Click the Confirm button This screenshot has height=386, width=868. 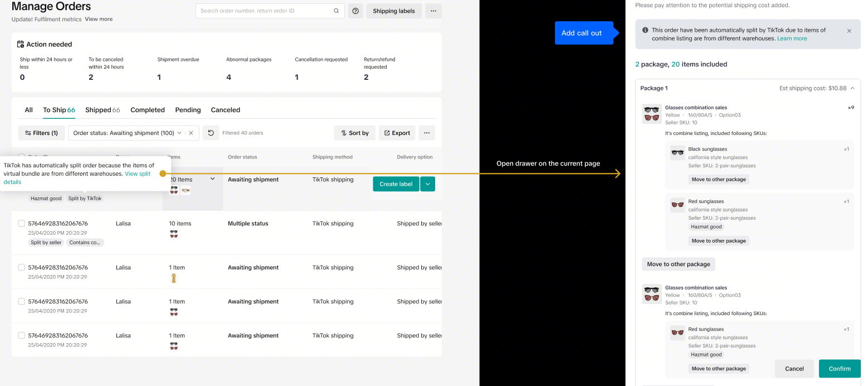839,369
